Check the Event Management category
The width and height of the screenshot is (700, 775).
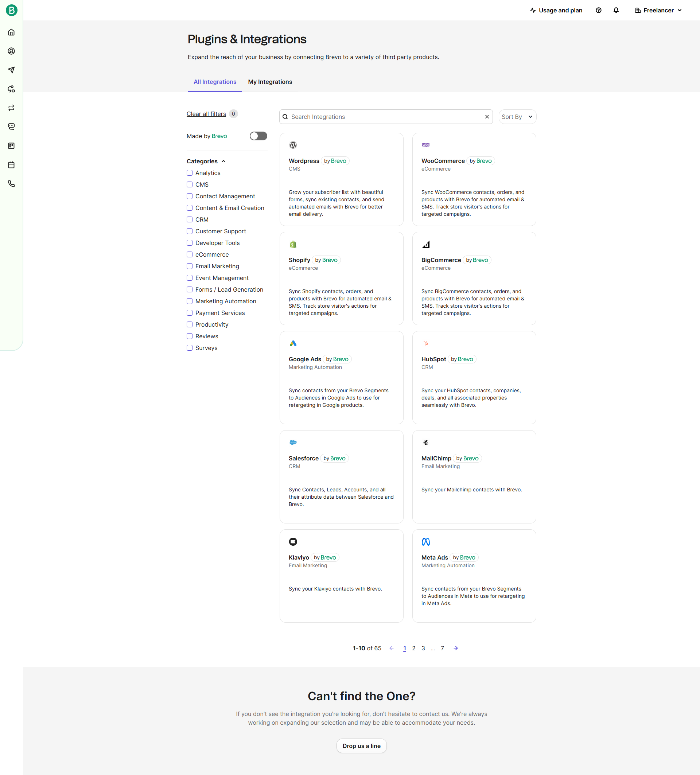(190, 278)
